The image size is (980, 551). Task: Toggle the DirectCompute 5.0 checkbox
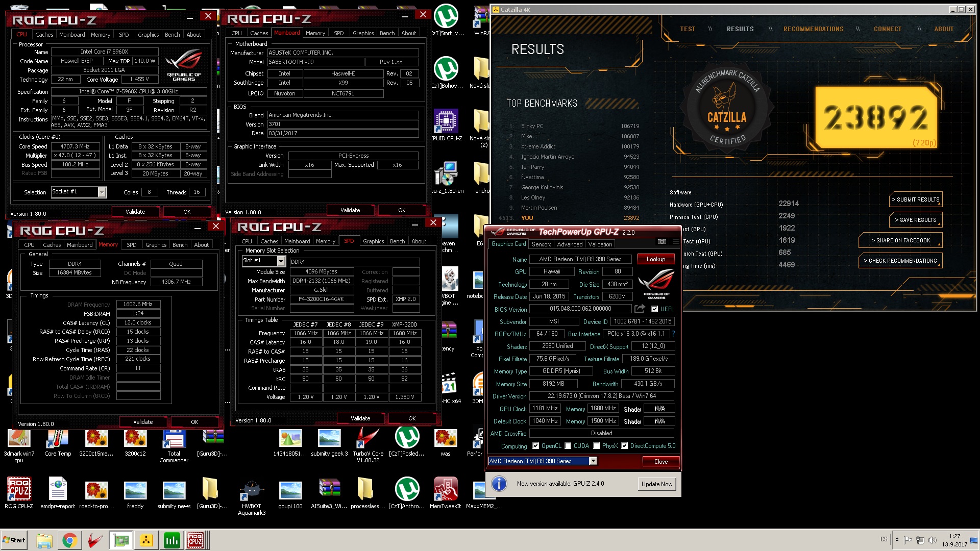625,446
